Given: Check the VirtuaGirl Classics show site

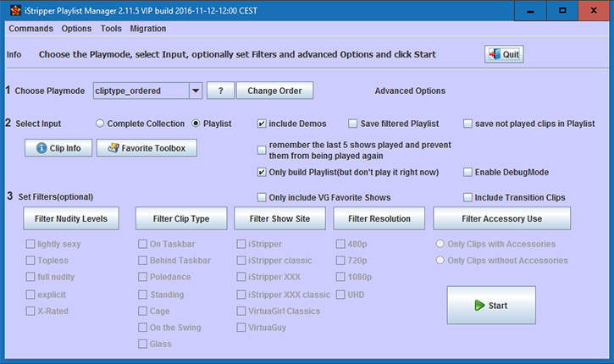Looking at the screenshot, I should [x=241, y=311].
